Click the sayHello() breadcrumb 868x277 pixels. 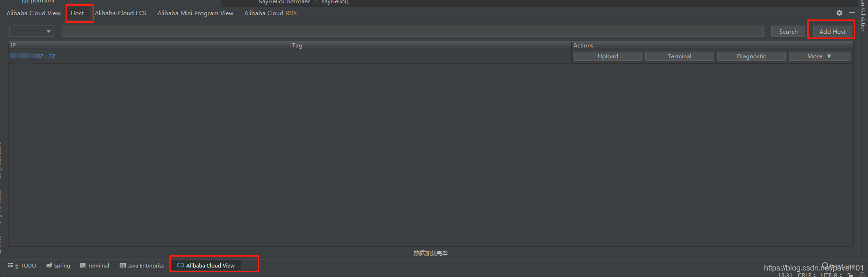(335, 2)
